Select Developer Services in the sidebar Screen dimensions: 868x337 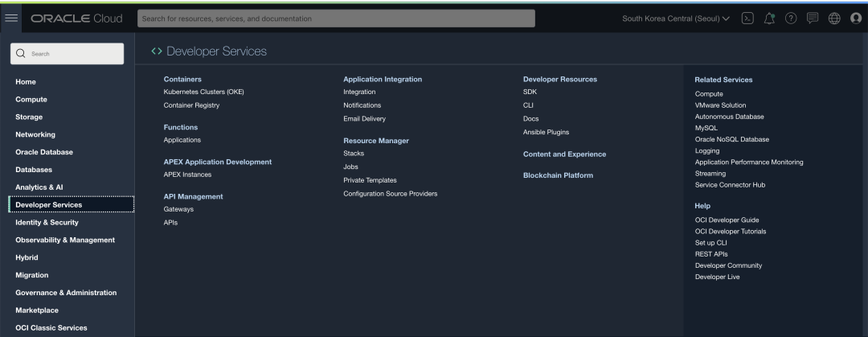(x=72, y=204)
